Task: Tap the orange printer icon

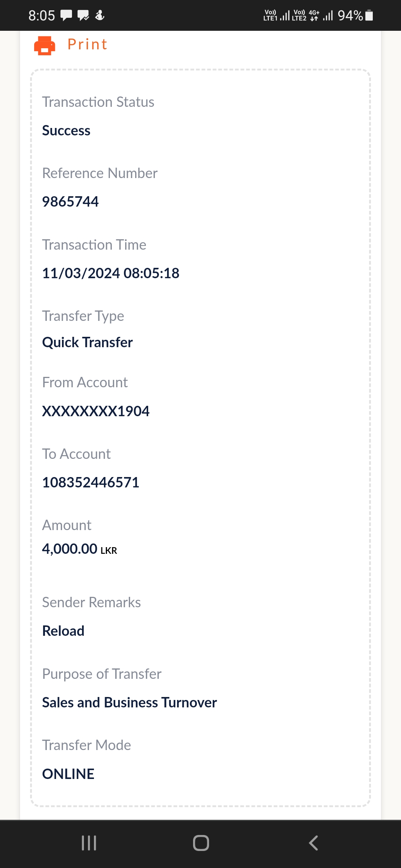Action: coord(45,45)
